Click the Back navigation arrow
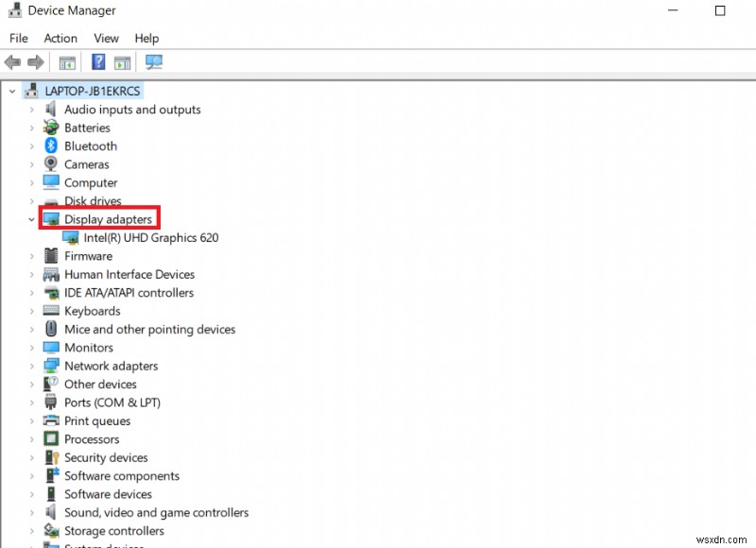Screen dimensions: 756x548 click(12, 61)
